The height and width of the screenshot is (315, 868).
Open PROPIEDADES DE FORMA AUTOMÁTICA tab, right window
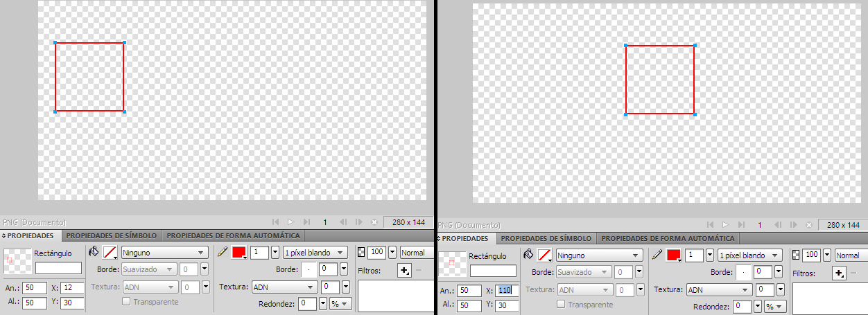[668, 238]
